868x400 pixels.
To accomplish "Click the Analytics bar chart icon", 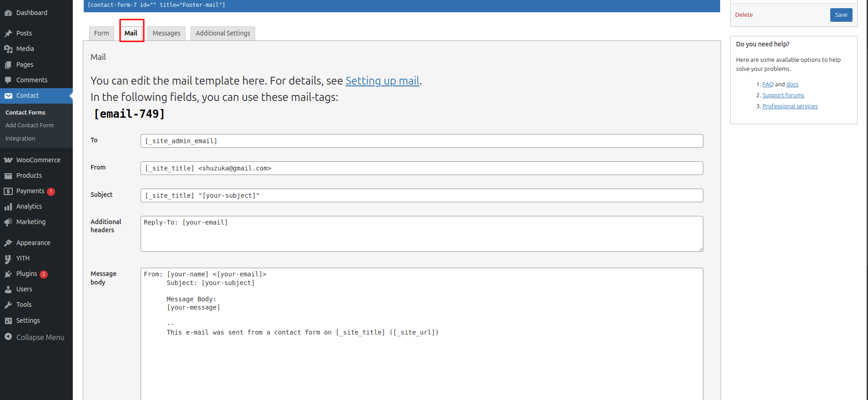I will tap(8, 207).
